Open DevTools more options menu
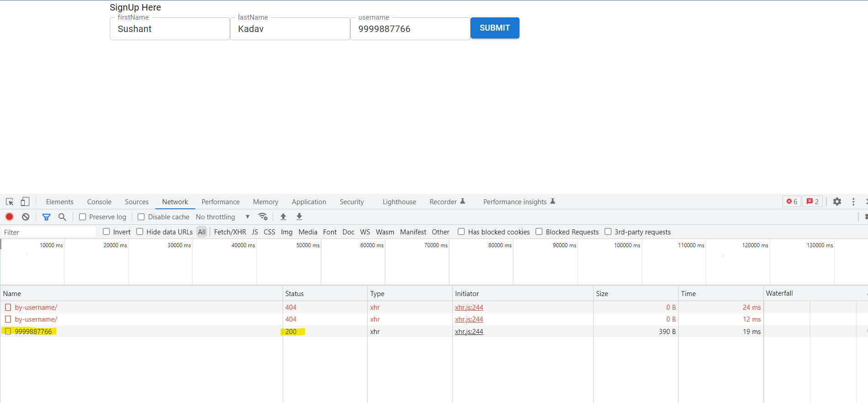This screenshot has height=403, width=868. pos(853,201)
